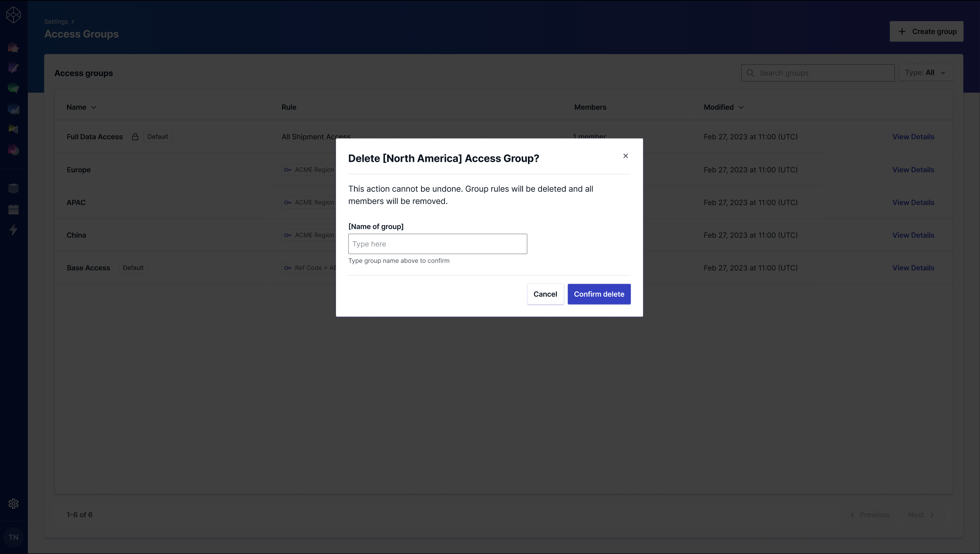Click the China group name
Screen dimensions: 980x554
coord(77,235)
